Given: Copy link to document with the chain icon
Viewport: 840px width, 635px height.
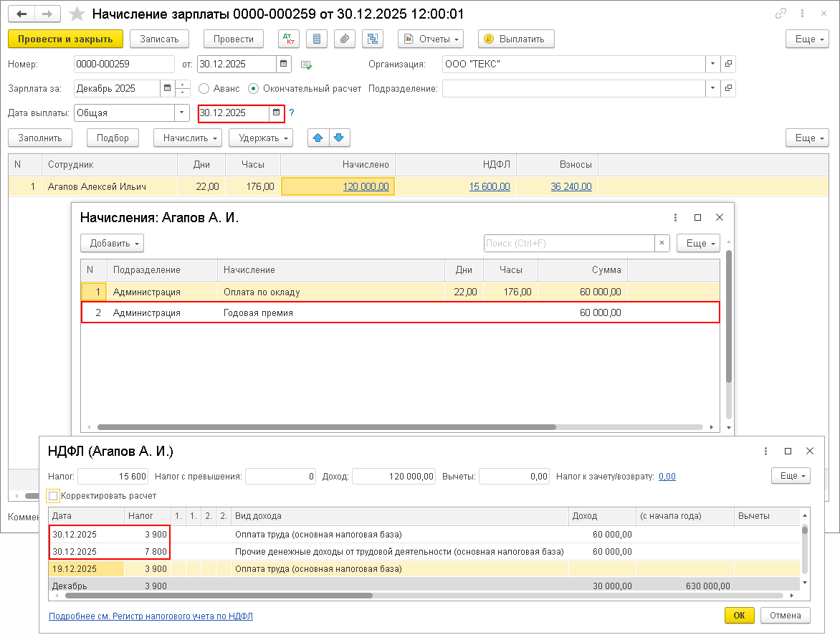Looking at the screenshot, I should pos(781,14).
